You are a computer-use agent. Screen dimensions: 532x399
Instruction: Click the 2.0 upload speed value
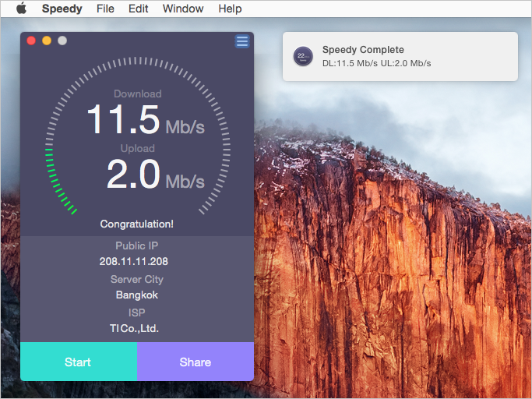[133, 175]
